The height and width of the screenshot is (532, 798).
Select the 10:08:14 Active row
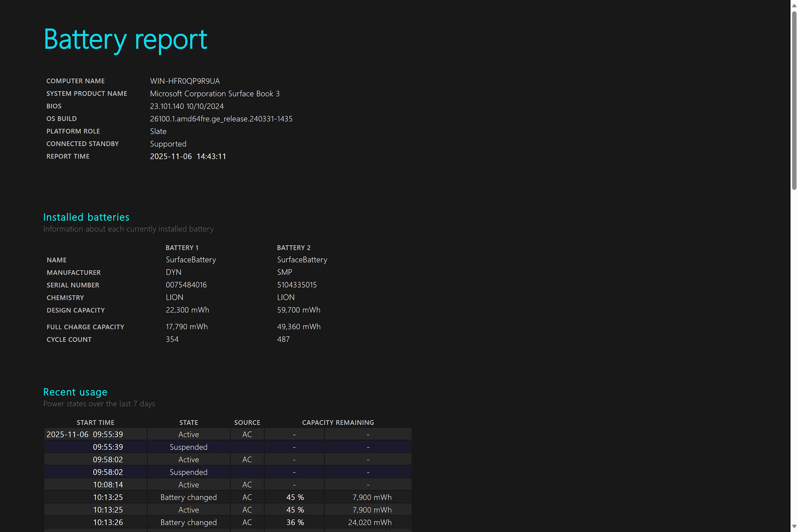click(x=188, y=485)
